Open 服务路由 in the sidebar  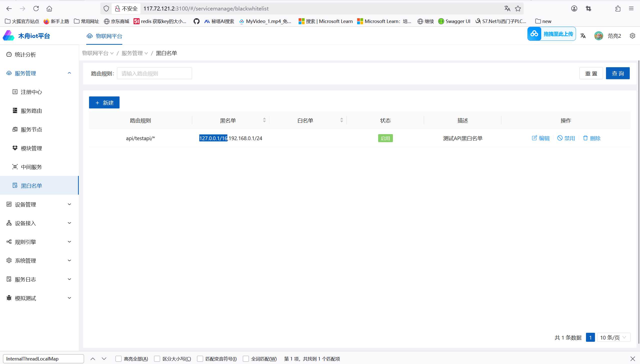(x=31, y=111)
